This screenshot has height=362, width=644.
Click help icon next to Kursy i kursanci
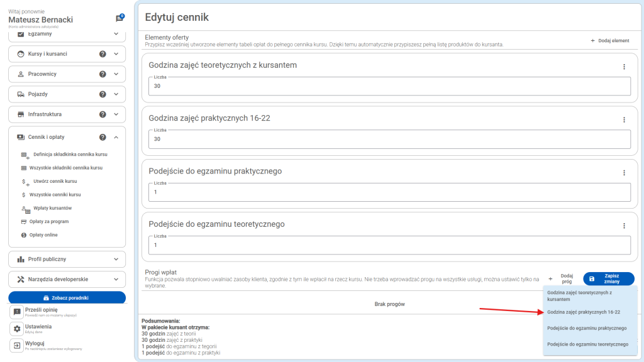(x=103, y=54)
